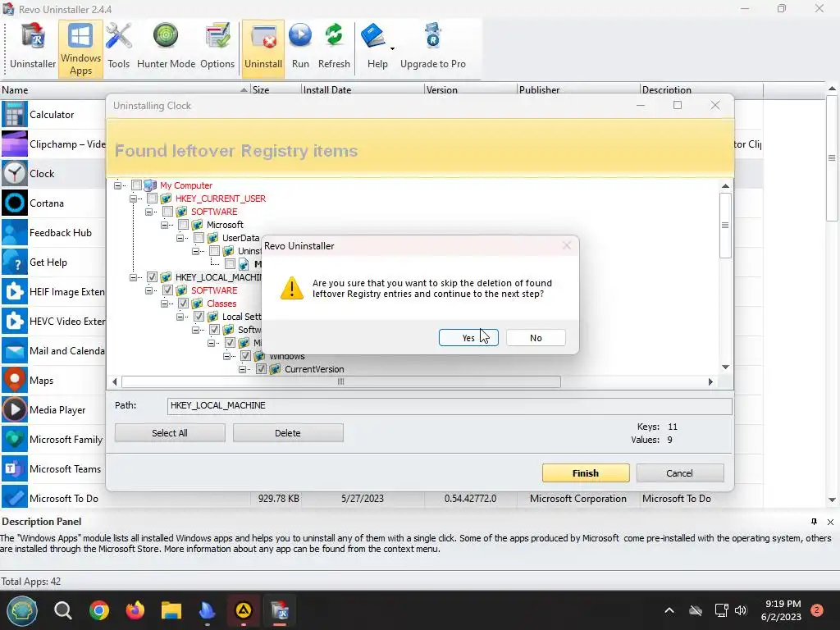Check the My Computer checkbox
The image size is (840, 630).
coord(137,185)
